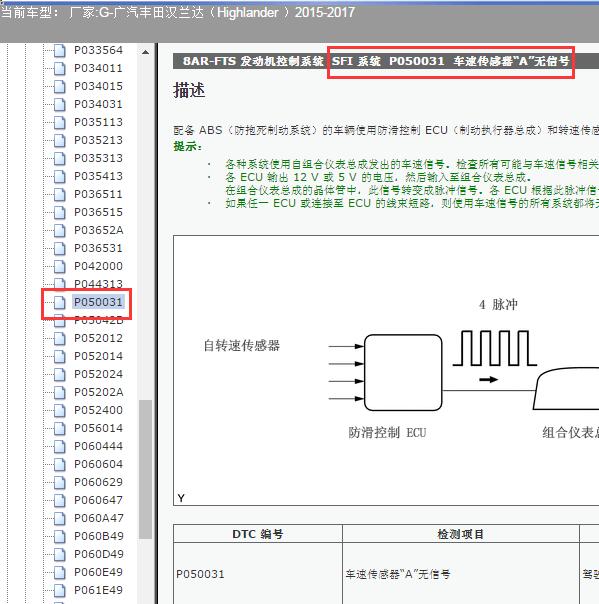Click the P050031 cell in DTC table
This screenshot has height=604, width=599.
pyautogui.click(x=258, y=574)
